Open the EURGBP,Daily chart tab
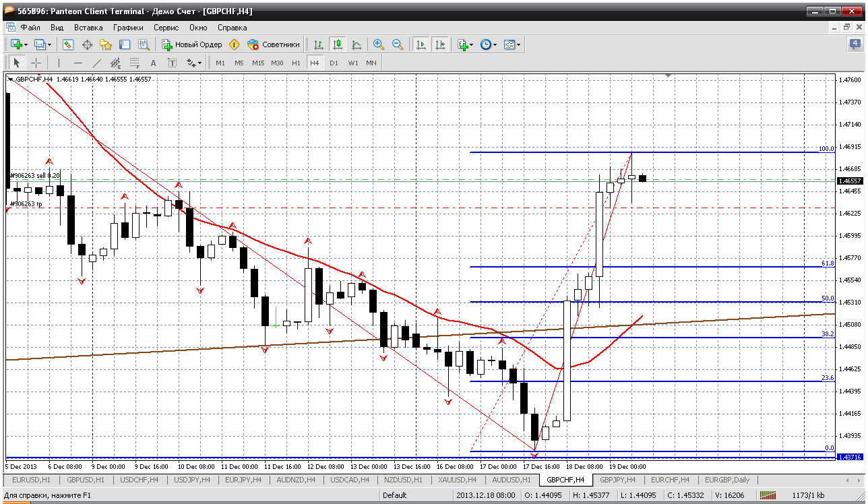The height and width of the screenshot is (504, 868). (726, 480)
